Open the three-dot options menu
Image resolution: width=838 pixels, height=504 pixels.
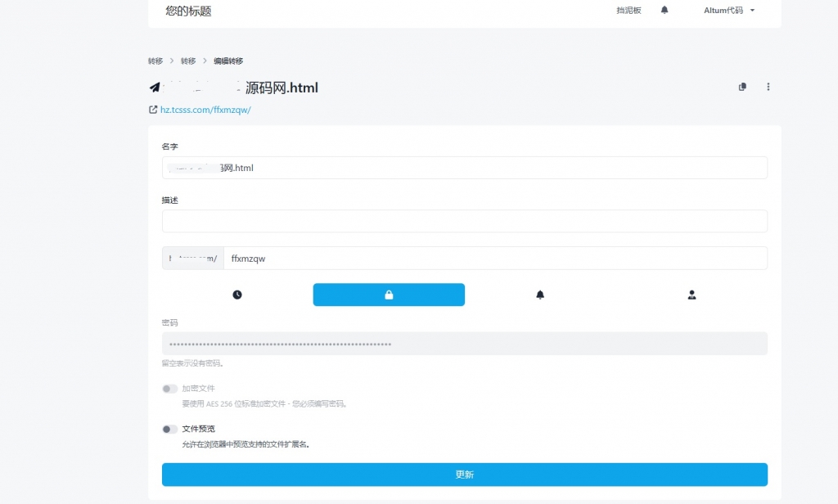(768, 87)
